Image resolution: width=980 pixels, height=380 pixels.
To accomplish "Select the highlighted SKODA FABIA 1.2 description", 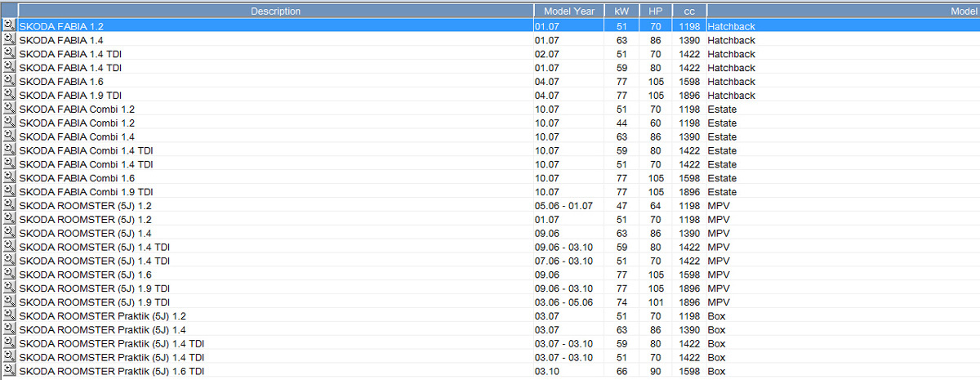I will pos(62,26).
